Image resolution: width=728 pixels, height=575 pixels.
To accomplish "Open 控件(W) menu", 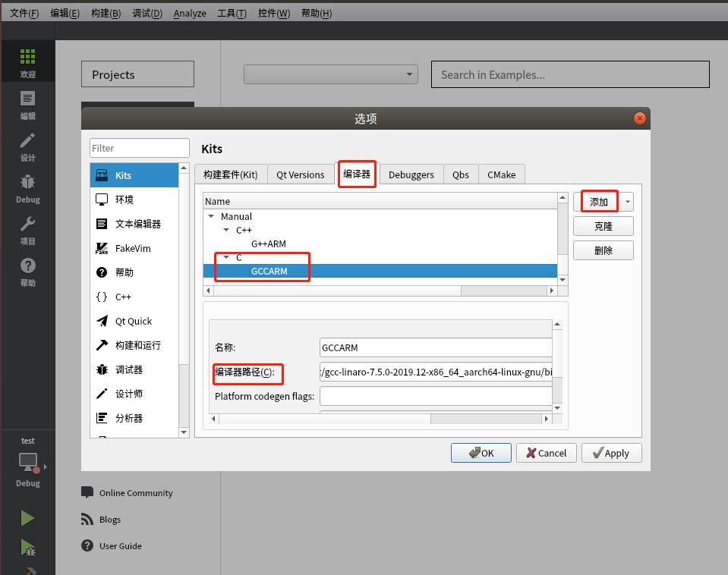I will point(274,14).
